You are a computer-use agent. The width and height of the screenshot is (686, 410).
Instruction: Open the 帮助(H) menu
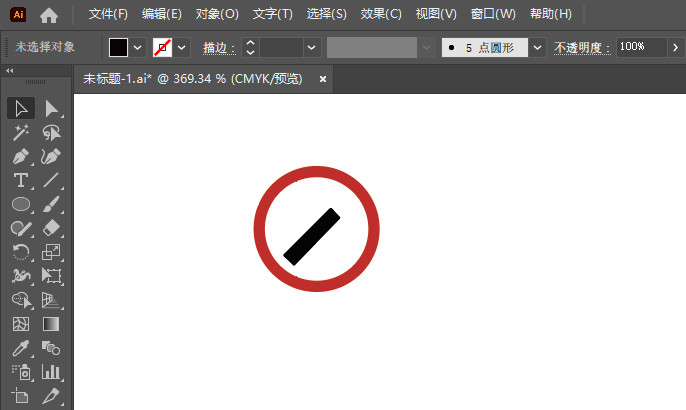[551, 14]
